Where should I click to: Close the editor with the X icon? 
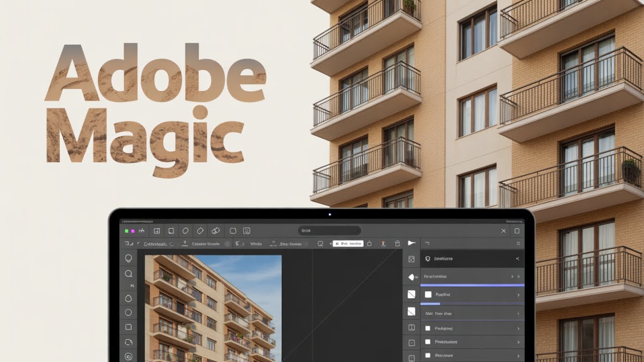click(504, 231)
